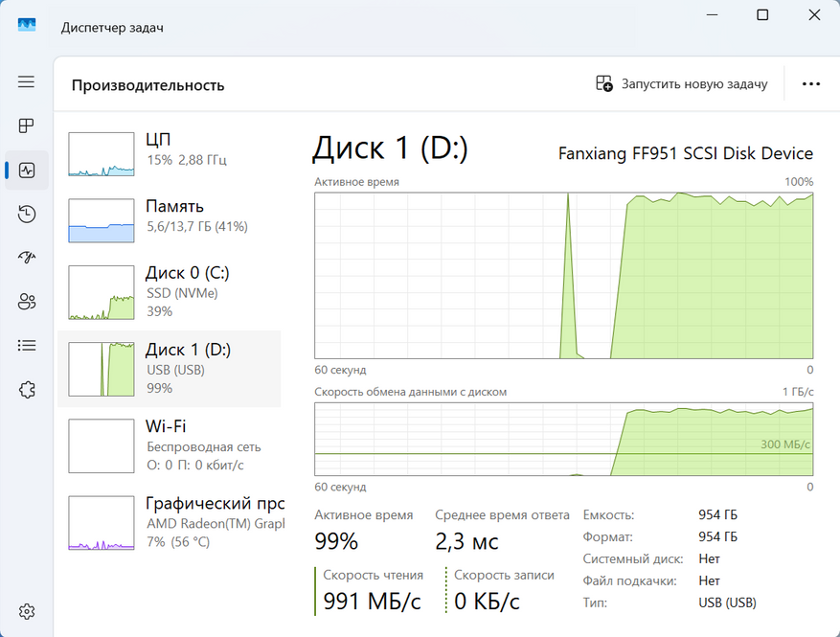
Task: Open the hamburger navigation menu
Action: click(x=26, y=81)
